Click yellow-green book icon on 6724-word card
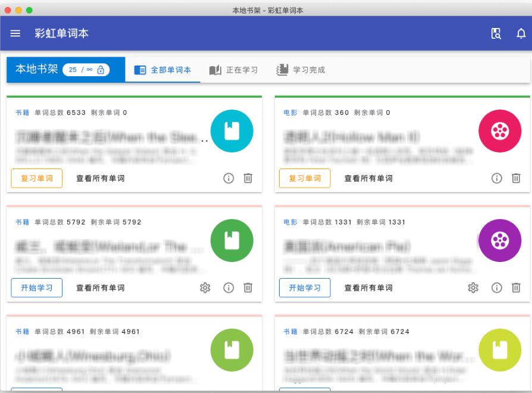Image resolution: width=532 pixels, height=393 pixels. click(x=500, y=350)
